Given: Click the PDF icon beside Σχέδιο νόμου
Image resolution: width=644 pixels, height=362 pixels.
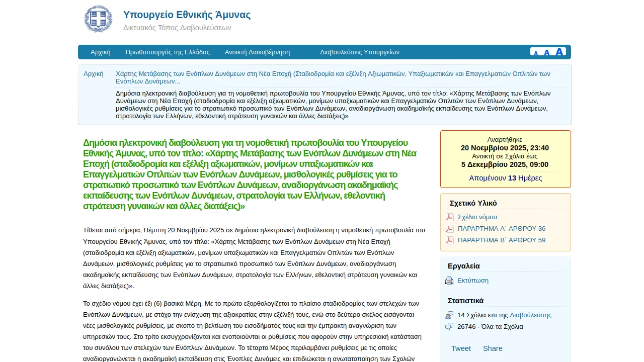Looking at the screenshot, I should (450, 217).
